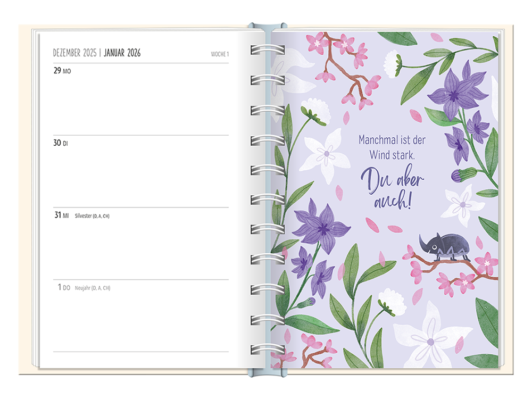Click the closed purple flower bud

(459, 174)
